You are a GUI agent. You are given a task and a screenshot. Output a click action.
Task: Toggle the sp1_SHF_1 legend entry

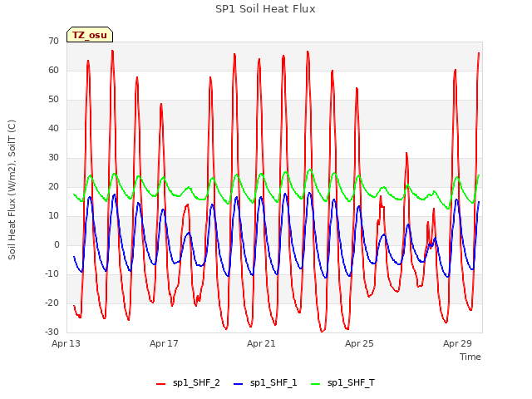pos(265,383)
